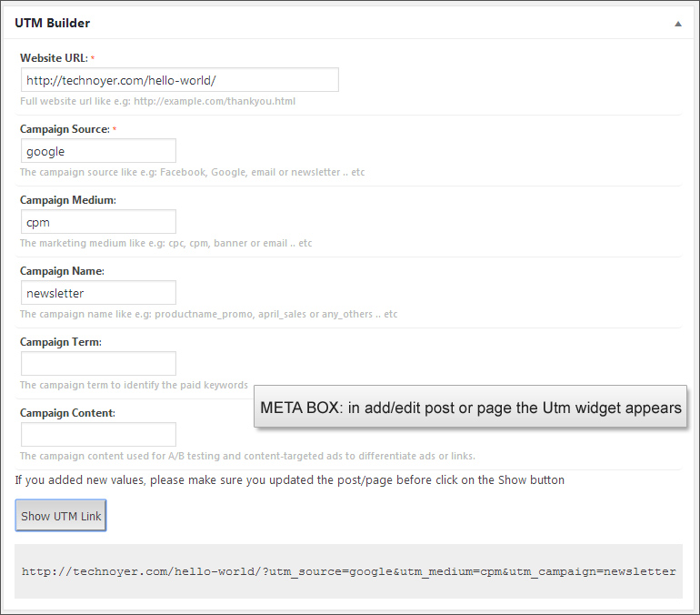700x615 pixels.
Task: Click the empty Campaign Term field
Action: tap(98, 364)
